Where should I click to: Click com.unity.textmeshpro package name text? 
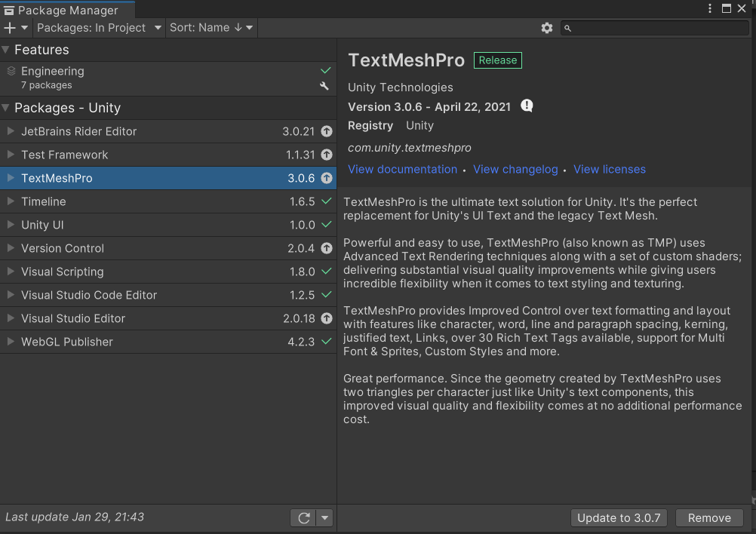[x=410, y=148]
